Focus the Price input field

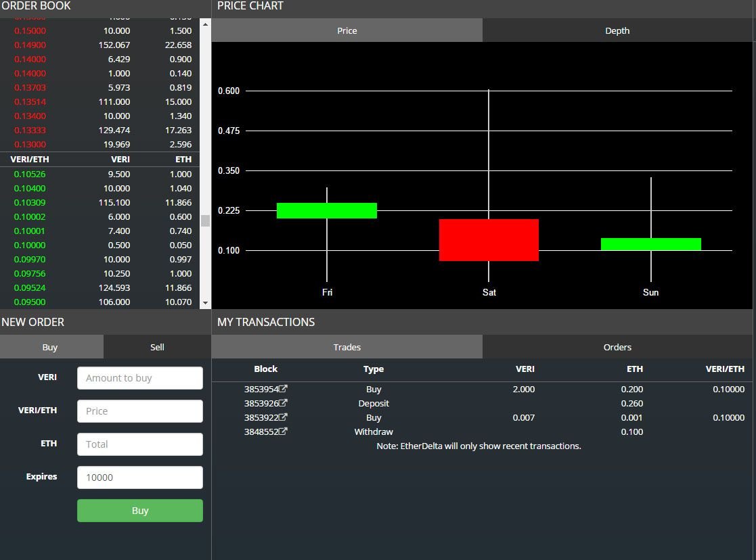pyautogui.click(x=140, y=411)
